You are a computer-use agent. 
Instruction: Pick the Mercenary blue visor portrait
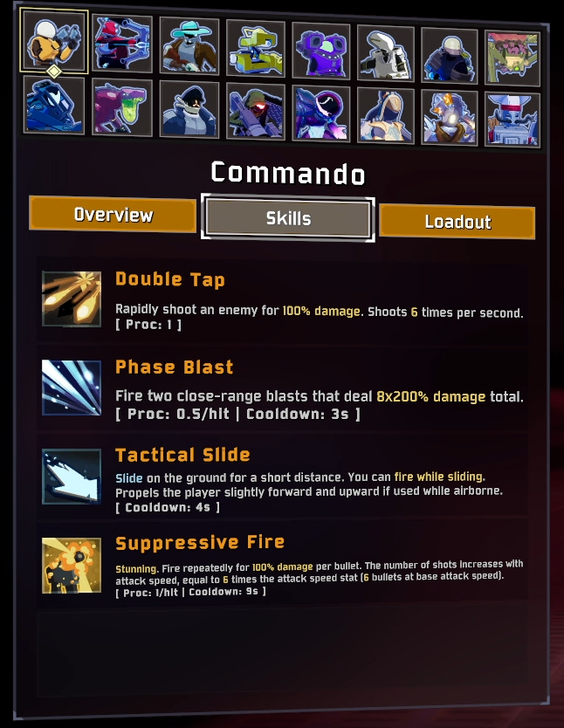[449, 56]
